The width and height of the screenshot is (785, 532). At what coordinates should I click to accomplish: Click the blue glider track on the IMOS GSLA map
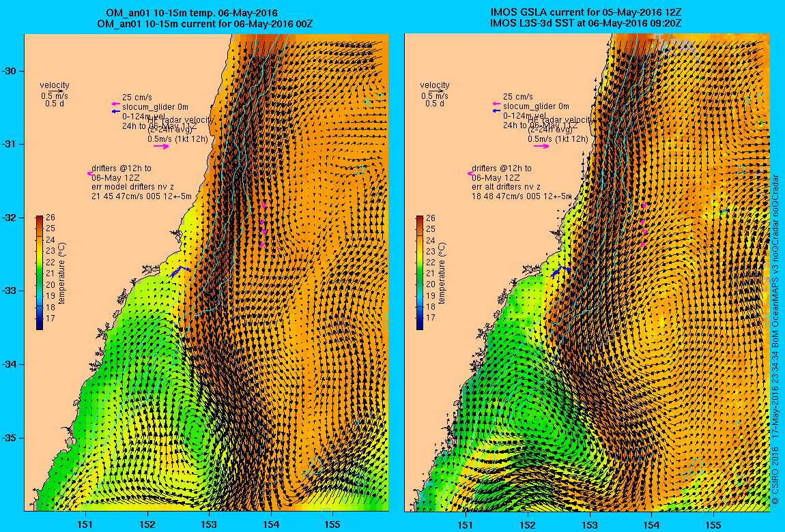tap(560, 271)
